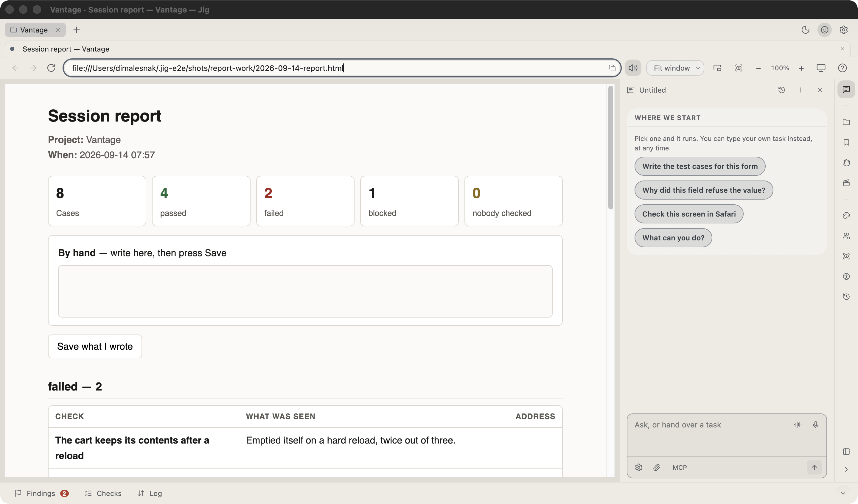
Task: Add a new tab with plus
Action: pyautogui.click(x=76, y=30)
